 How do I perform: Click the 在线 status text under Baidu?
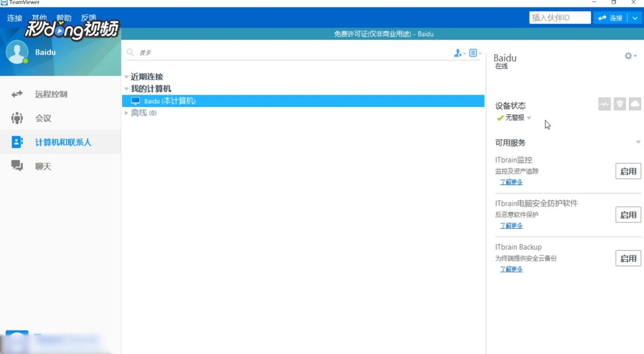[x=501, y=67]
